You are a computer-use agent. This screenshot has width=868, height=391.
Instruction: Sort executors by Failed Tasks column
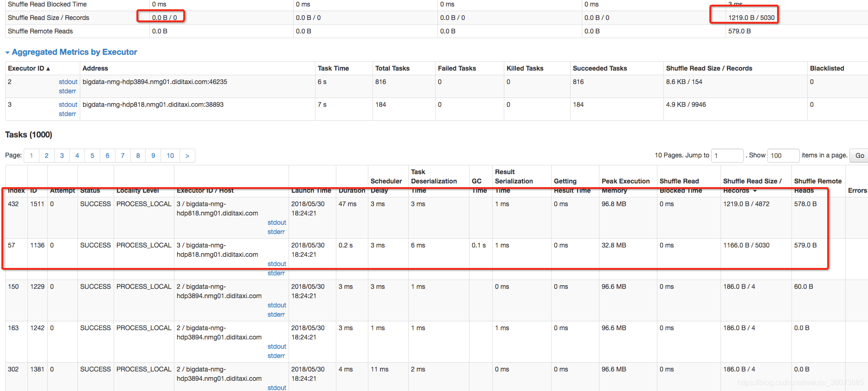click(457, 68)
